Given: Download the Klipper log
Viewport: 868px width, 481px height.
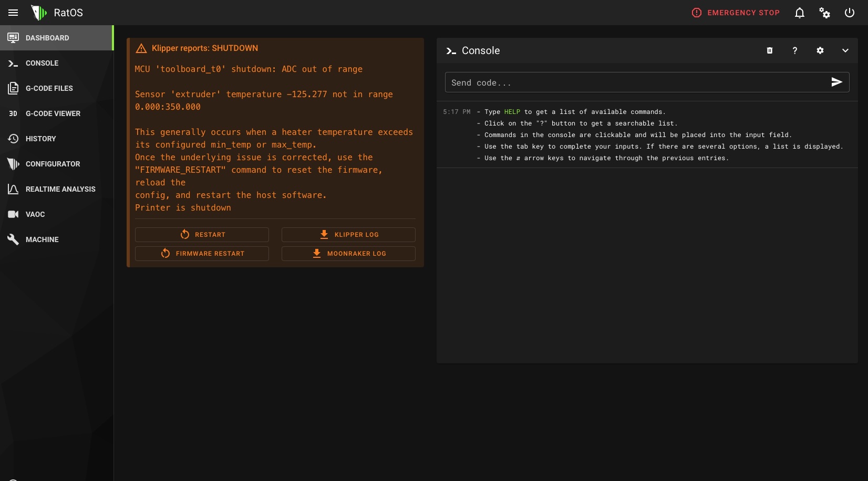Looking at the screenshot, I should 348,235.
